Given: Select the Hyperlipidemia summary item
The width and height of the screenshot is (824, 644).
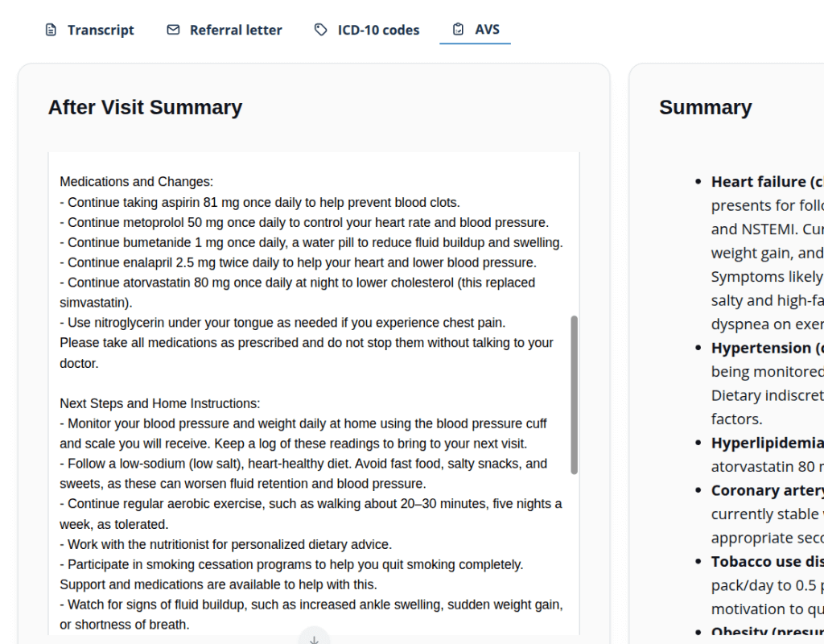Looking at the screenshot, I should 766,443.
